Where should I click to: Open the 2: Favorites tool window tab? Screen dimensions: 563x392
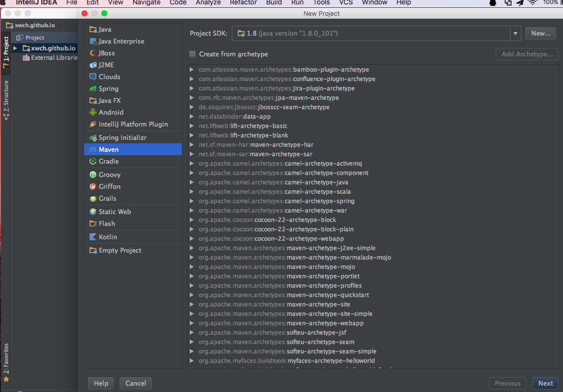pos(6,362)
